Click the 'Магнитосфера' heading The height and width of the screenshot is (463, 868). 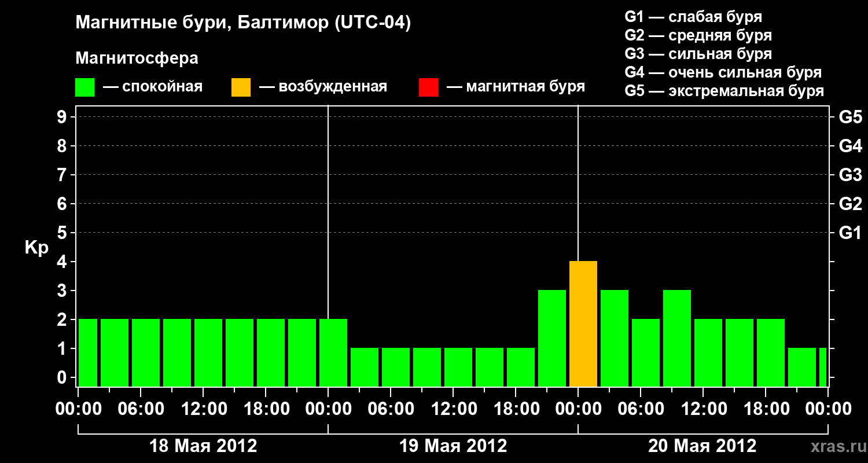[137, 58]
